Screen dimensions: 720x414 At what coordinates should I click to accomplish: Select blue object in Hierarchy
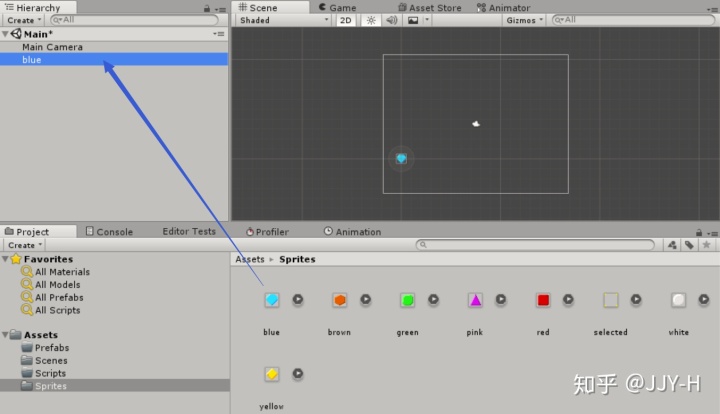point(114,59)
